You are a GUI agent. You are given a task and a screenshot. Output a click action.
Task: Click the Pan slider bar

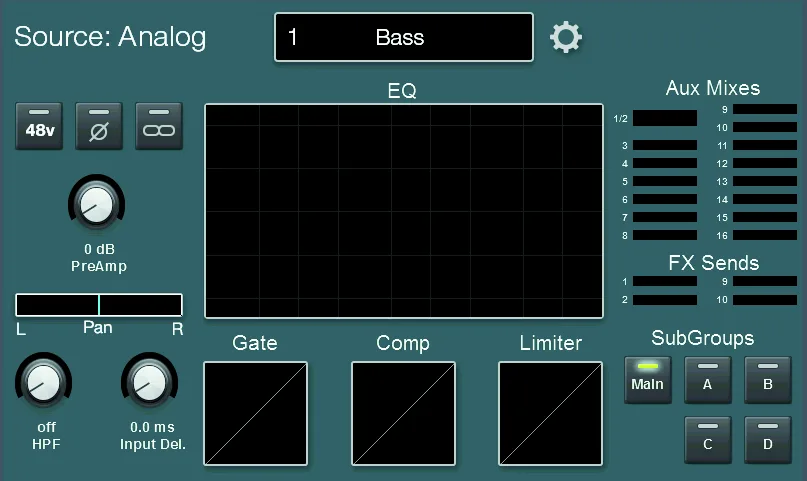click(x=99, y=305)
